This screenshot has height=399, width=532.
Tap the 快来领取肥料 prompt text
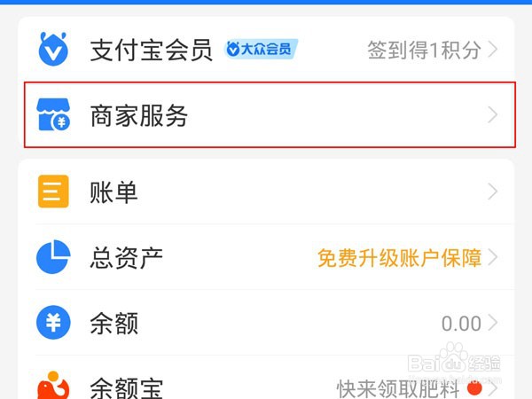click(x=398, y=389)
